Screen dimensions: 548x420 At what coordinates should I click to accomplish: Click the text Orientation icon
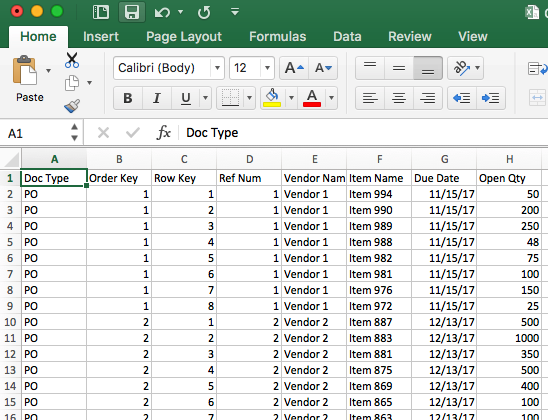[x=462, y=68]
